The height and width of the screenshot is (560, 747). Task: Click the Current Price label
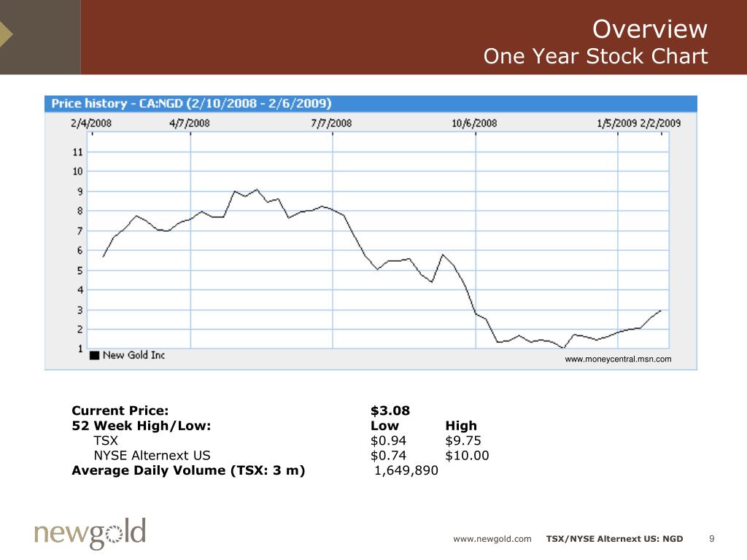coord(120,411)
